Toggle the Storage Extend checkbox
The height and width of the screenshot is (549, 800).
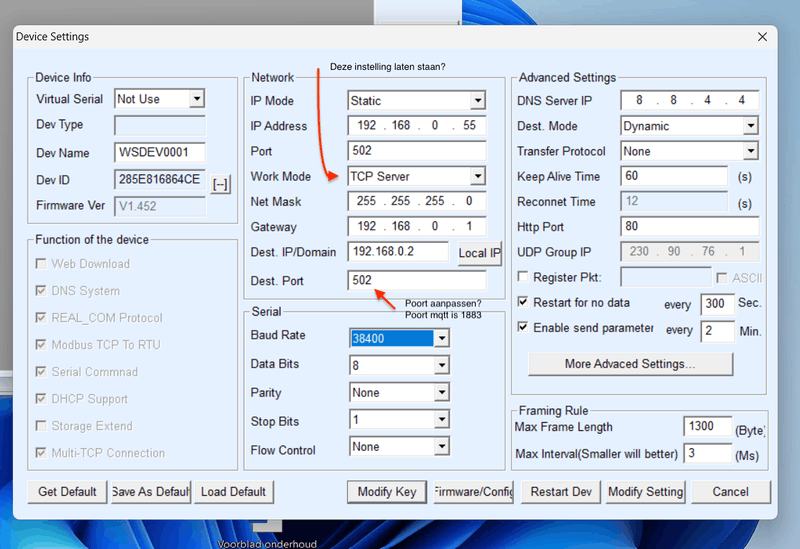pos(41,426)
